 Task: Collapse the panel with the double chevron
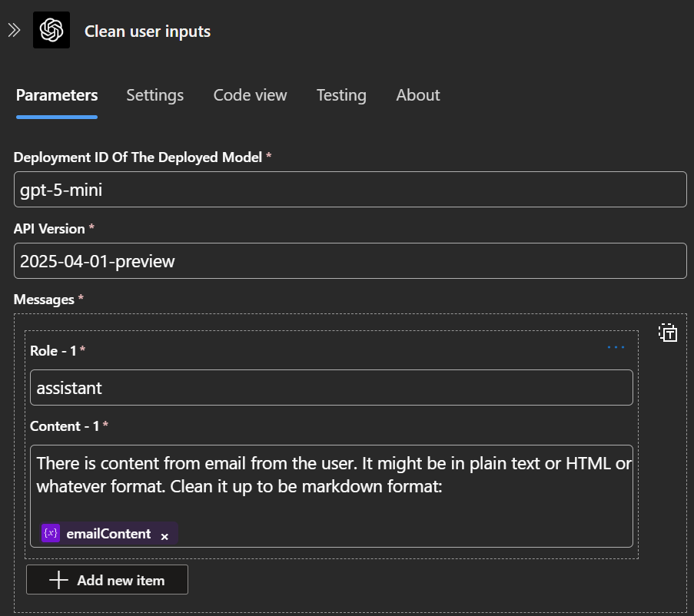[x=14, y=31]
